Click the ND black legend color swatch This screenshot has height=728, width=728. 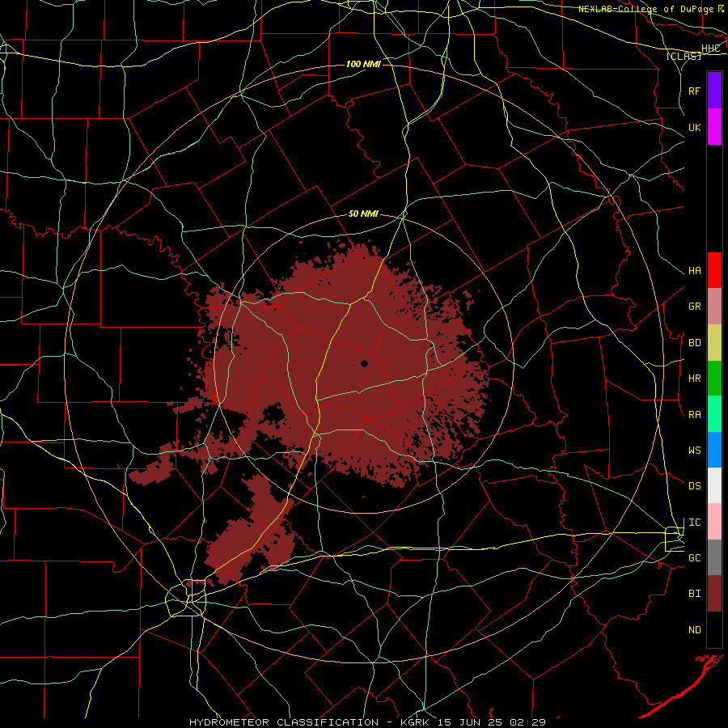714,629
